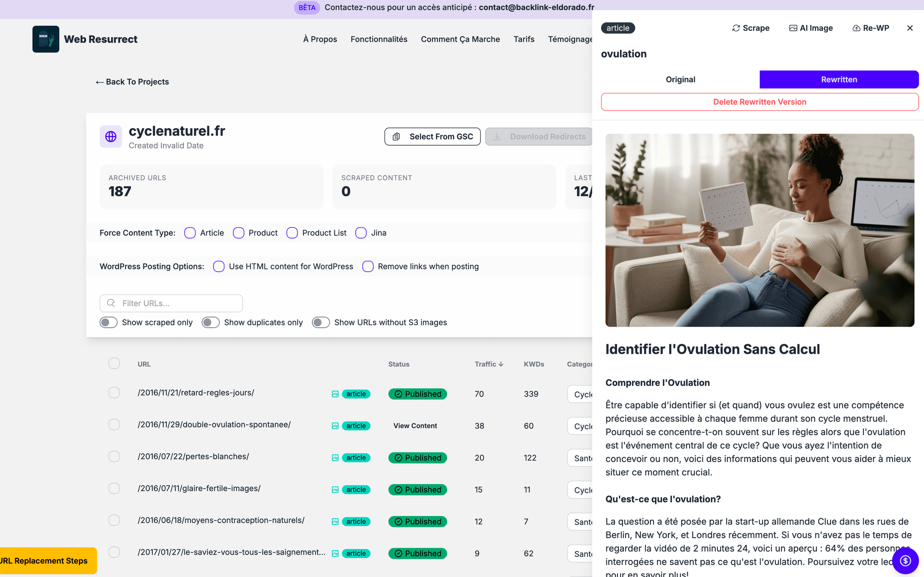Click the clipboard icon on Select From GSC
This screenshot has width=924, height=577.
pyautogui.click(x=396, y=136)
